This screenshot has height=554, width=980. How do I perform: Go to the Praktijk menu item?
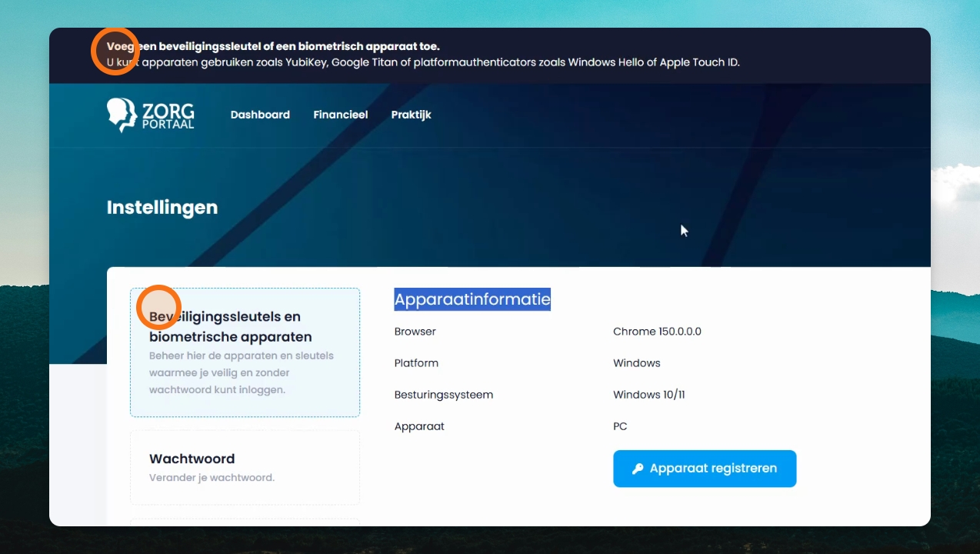pos(411,115)
